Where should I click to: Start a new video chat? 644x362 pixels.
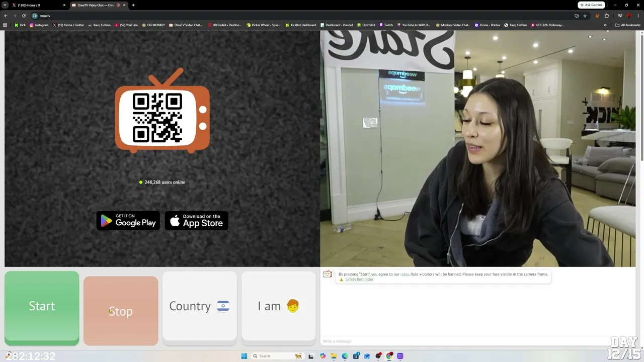coord(42,308)
